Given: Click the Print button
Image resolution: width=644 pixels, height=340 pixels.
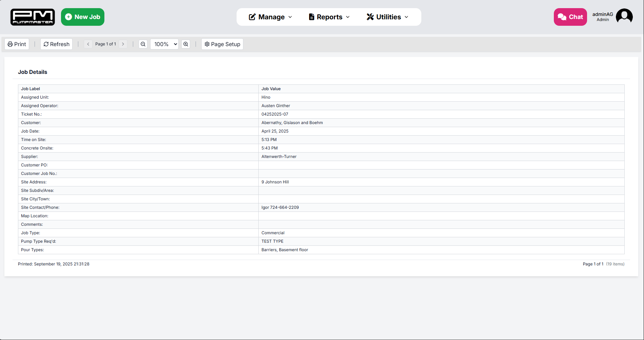Looking at the screenshot, I should point(17,44).
